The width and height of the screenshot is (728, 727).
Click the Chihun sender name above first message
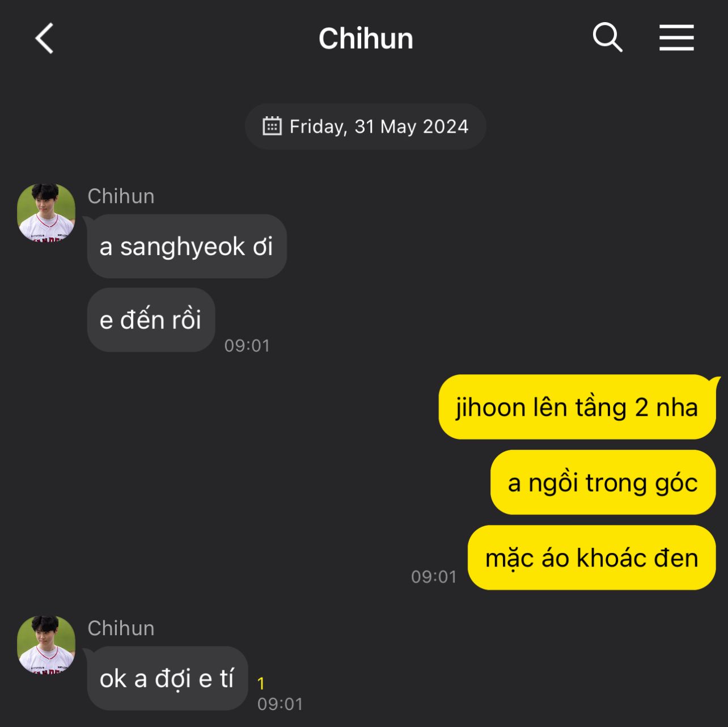point(121,196)
